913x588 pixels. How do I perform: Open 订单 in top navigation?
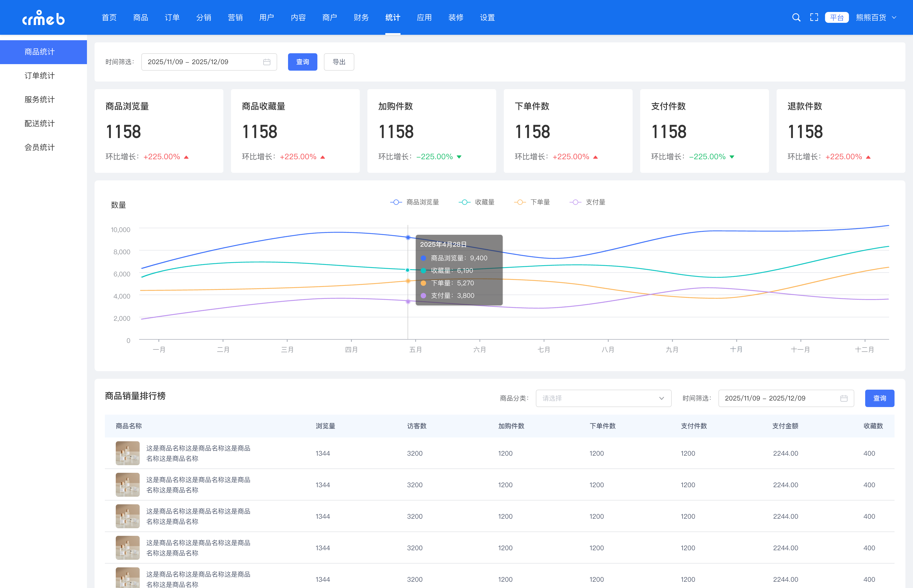point(172,18)
